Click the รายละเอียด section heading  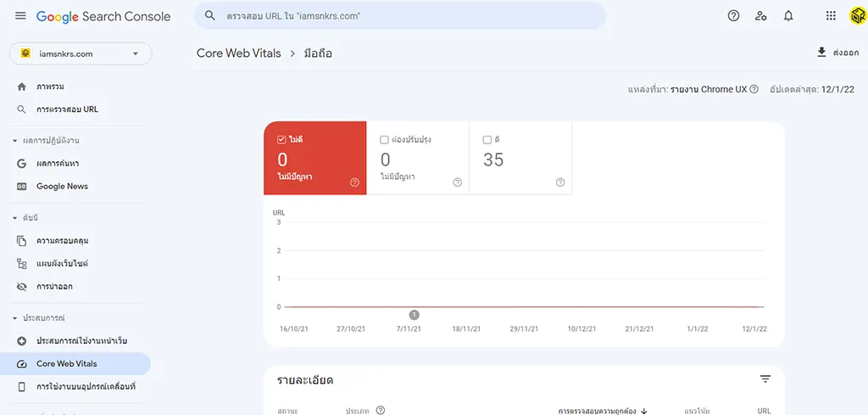pos(305,380)
